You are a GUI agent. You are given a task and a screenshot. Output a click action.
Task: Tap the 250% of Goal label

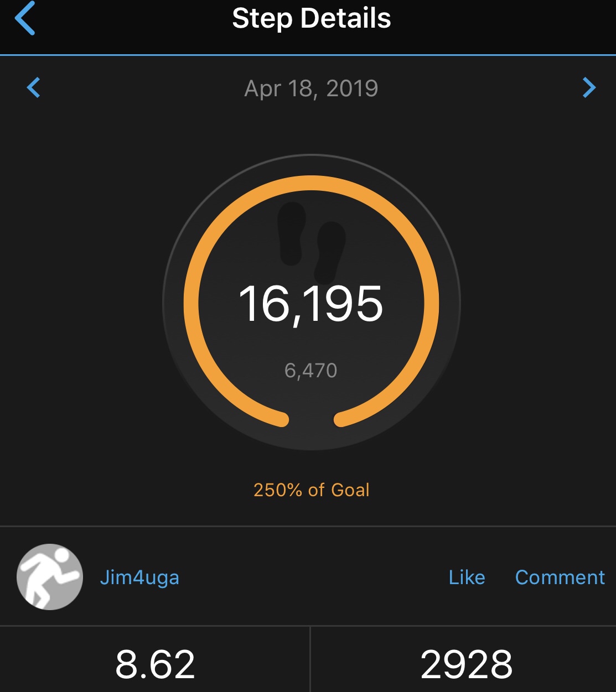pyautogui.click(x=311, y=490)
